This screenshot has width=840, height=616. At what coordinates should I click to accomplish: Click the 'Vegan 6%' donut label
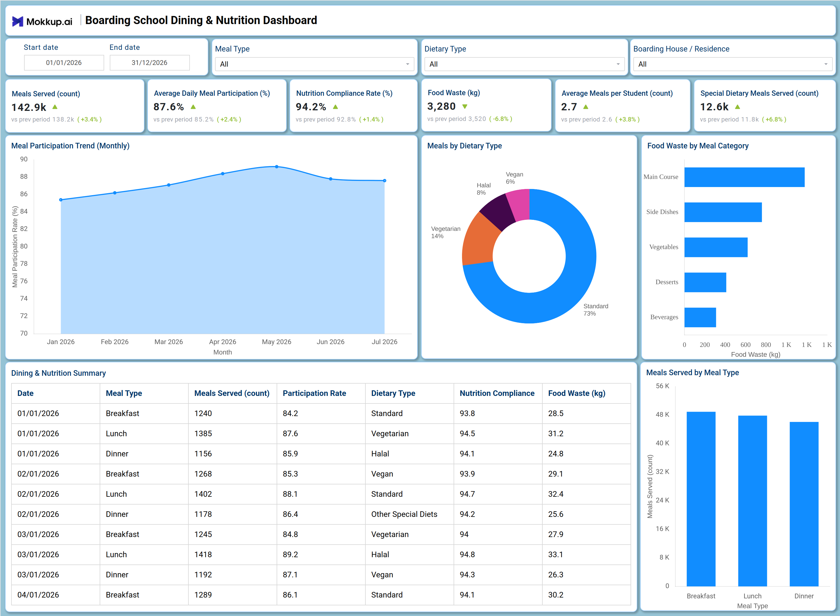[515, 178]
